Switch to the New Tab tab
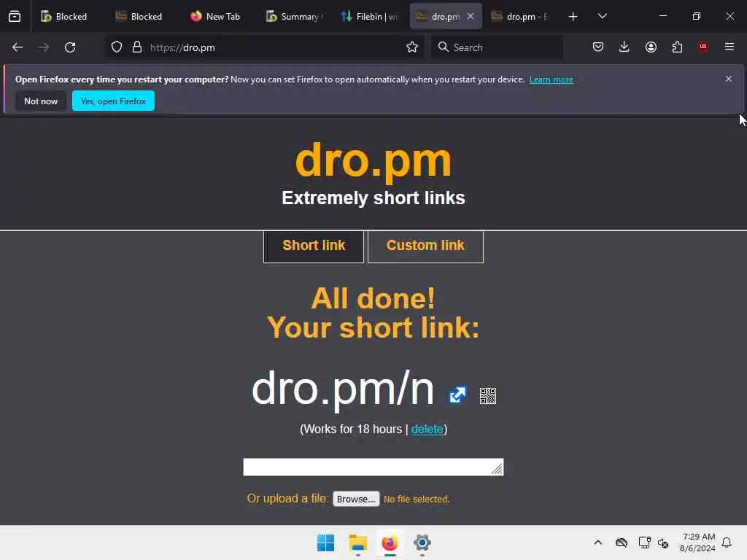This screenshot has height=560, width=747. click(x=215, y=17)
